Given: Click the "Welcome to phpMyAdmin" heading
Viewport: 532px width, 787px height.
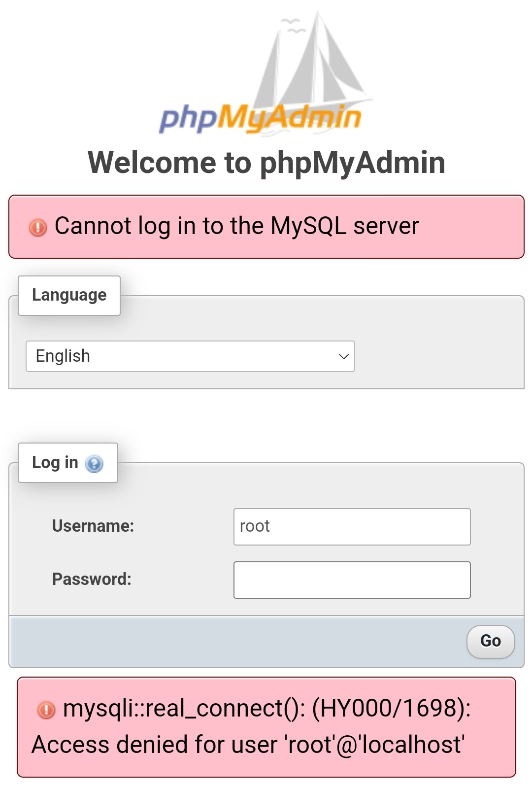Looking at the screenshot, I should point(266,163).
